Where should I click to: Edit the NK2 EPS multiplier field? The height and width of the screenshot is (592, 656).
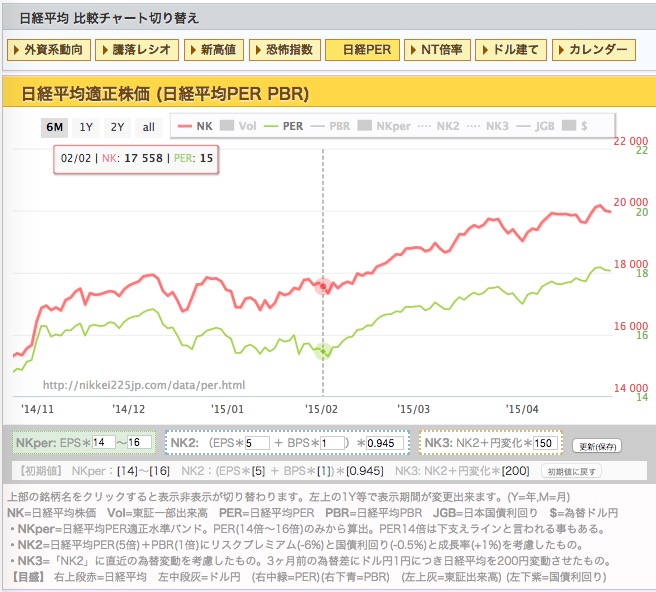tap(257, 443)
